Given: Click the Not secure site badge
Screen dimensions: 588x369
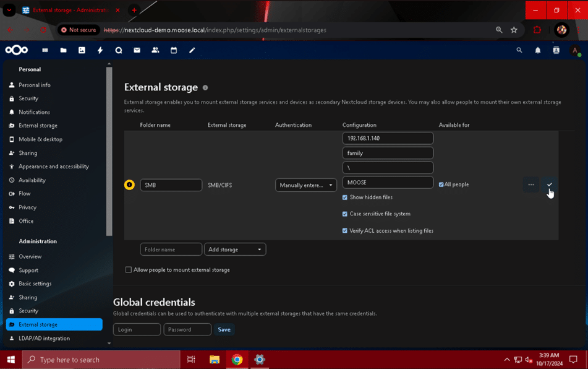Looking at the screenshot, I should [x=79, y=30].
